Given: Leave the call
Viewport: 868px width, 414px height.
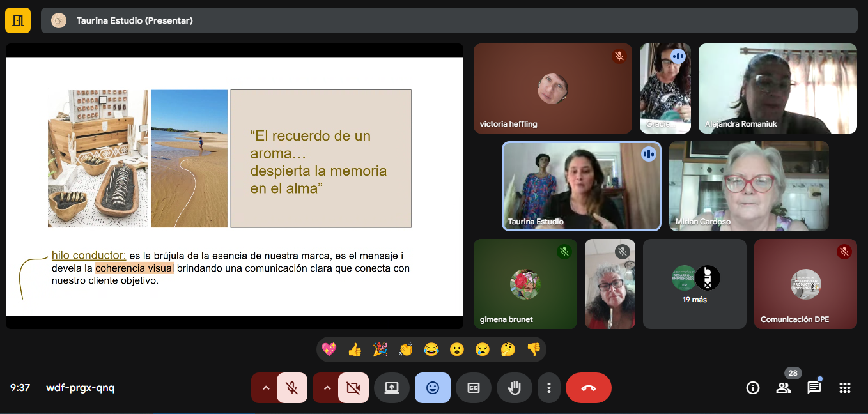Looking at the screenshot, I should click(x=587, y=387).
